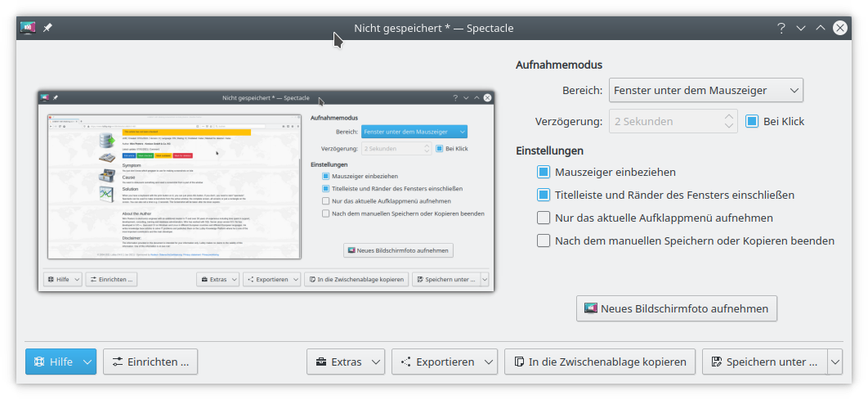Click Neues Bildschirmfoto aufnehmen button
The width and height of the screenshot is (868, 400).
coord(677,308)
